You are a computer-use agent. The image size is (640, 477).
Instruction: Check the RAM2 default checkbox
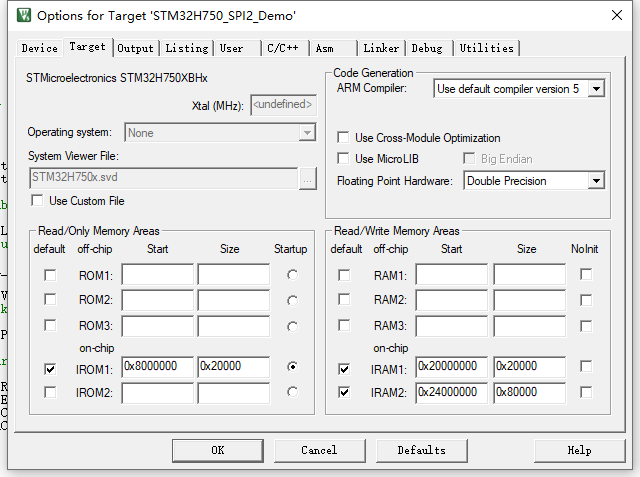coord(344,300)
